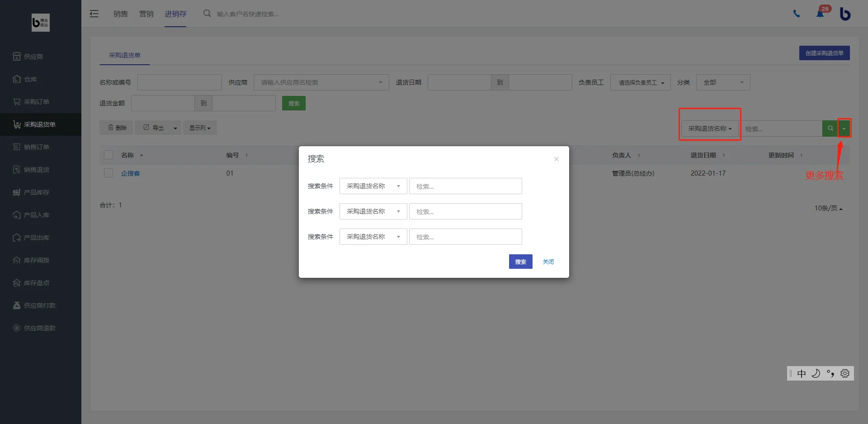868x424 pixels.
Task: Collapse the sidebar with the hamburger icon
Action: click(x=94, y=14)
